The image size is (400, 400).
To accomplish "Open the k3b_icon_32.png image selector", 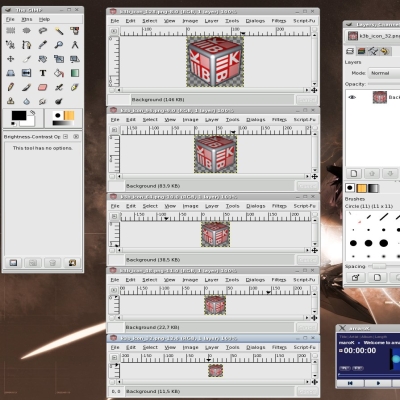I will (373, 36).
